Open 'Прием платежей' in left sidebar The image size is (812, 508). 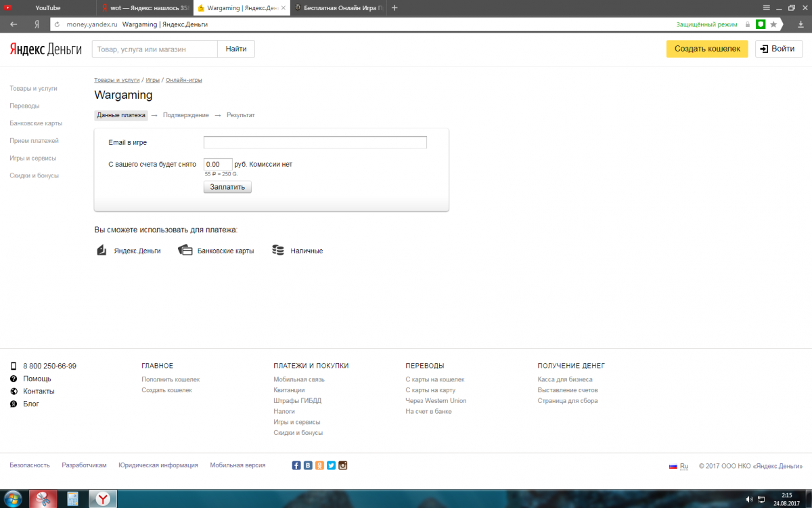coord(34,140)
